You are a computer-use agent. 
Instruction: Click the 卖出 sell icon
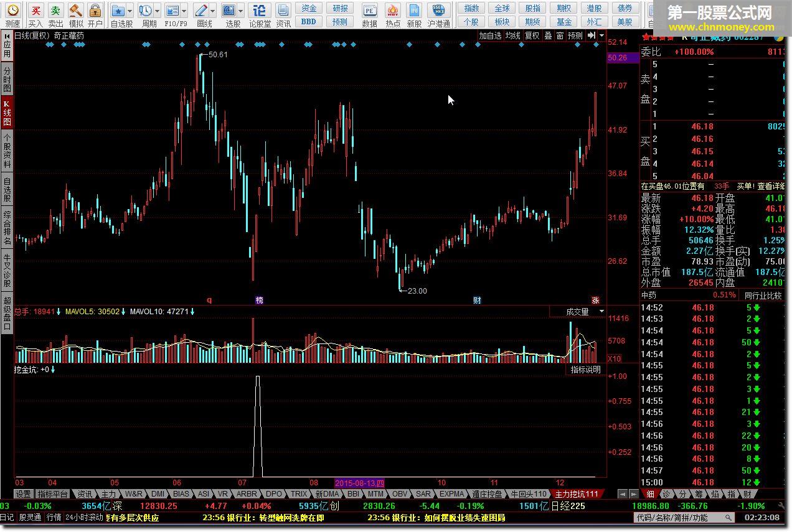56,11
